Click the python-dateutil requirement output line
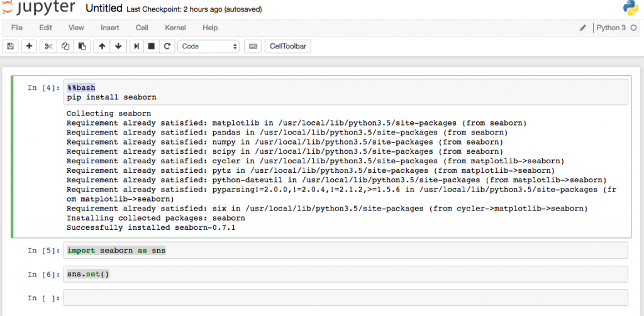Image resolution: width=644 pixels, height=316 pixels. pos(336,180)
